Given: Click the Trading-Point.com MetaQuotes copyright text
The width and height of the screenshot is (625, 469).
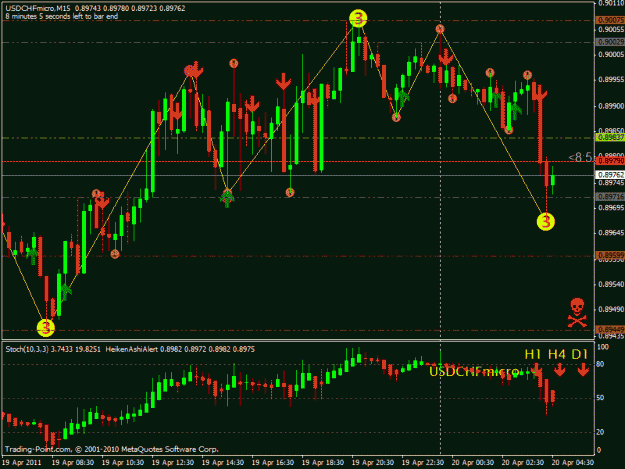Looking at the screenshot, I should (x=112, y=449).
